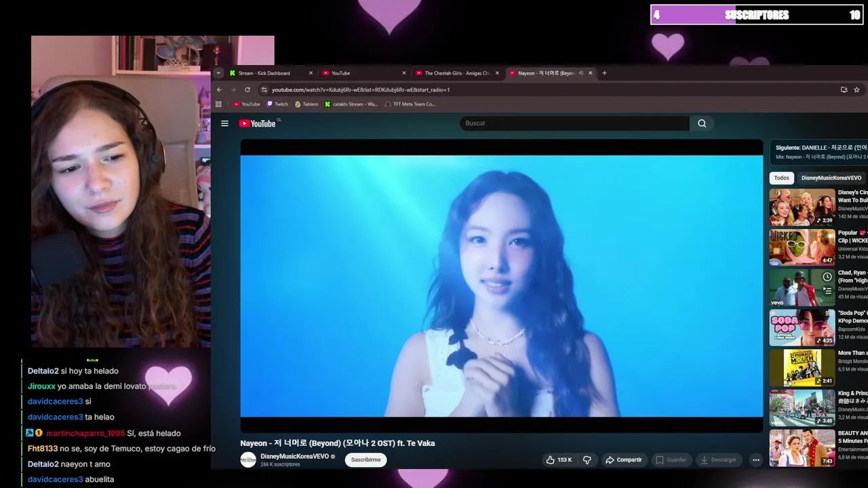Click chat user Fht8133 Temuco message
This screenshot has height=488, width=868.
[121, 449]
